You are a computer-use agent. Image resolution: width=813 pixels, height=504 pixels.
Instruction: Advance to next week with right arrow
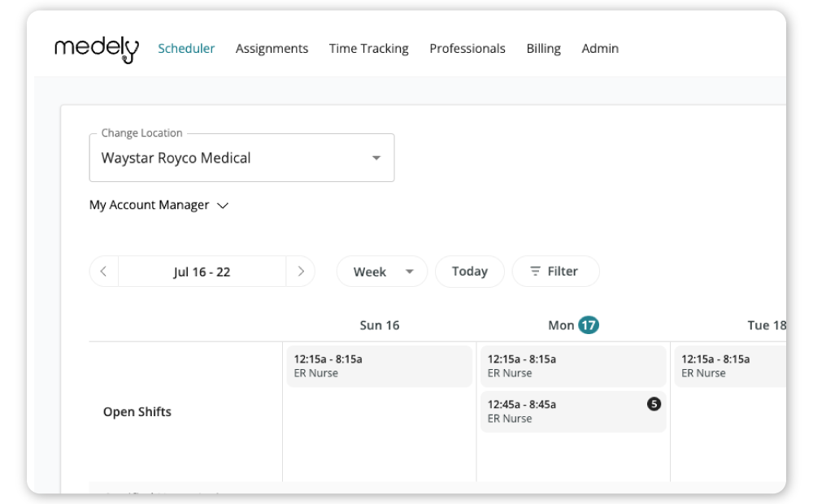[301, 272]
